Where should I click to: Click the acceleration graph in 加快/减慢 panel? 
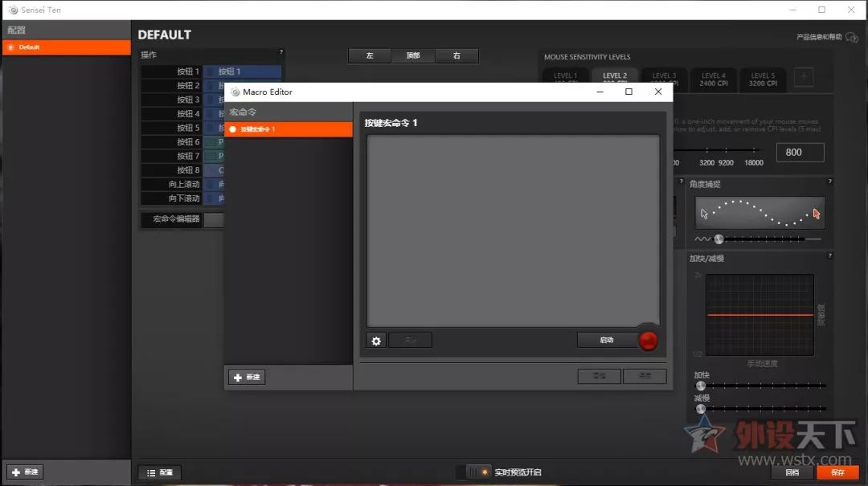pyautogui.click(x=759, y=314)
